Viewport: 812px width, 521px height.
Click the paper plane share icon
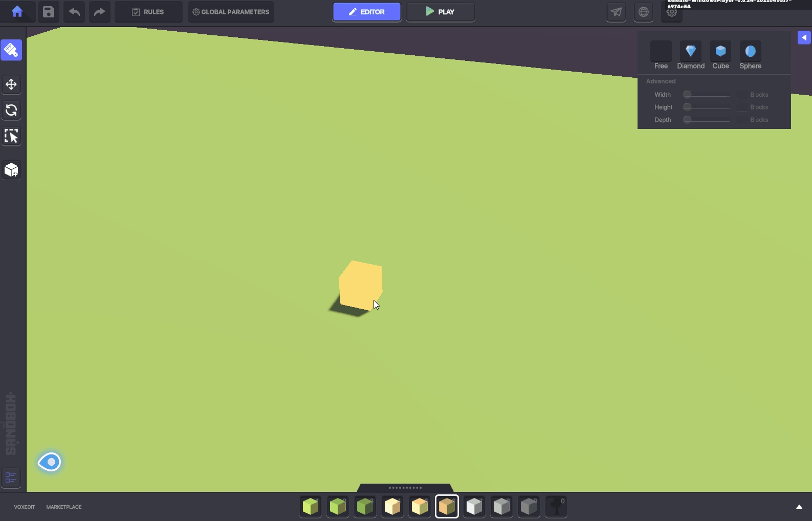coord(616,12)
